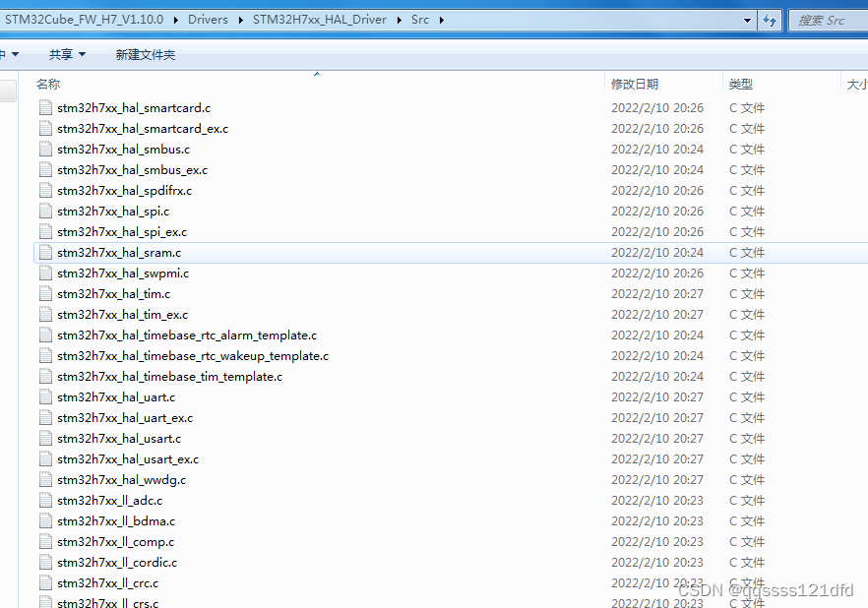Click file icon of stm32h7xx_ll_bdma.c
This screenshot has height=608, width=868.
46,520
